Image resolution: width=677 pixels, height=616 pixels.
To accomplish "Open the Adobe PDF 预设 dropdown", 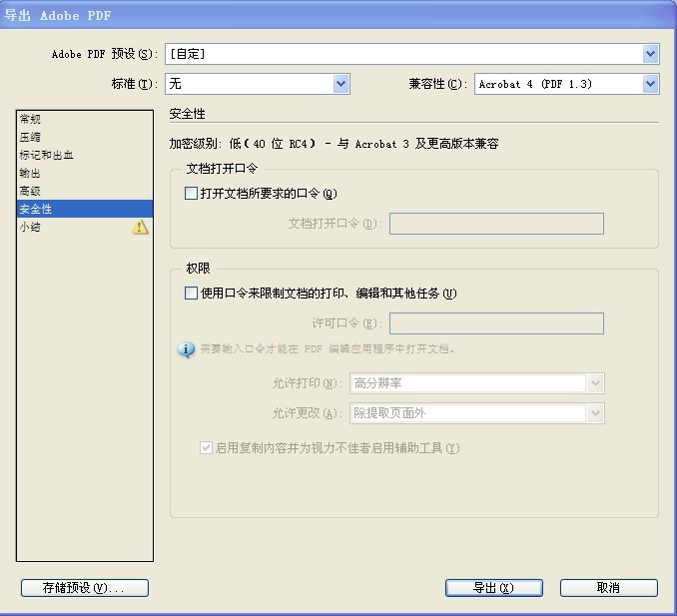I will pos(412,54).
